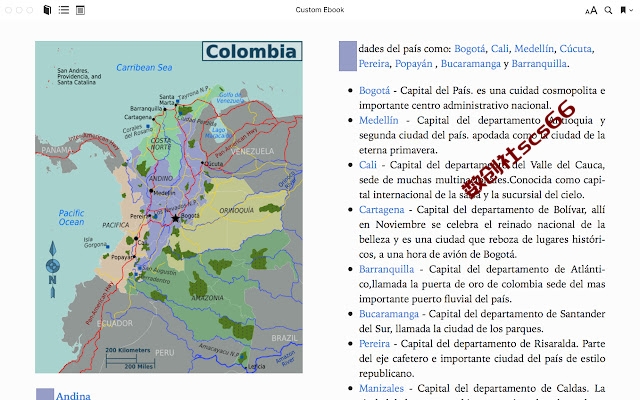Click the north compass rose on map
The width and height of the screenshot is (640, 400).
coord(53,269)
